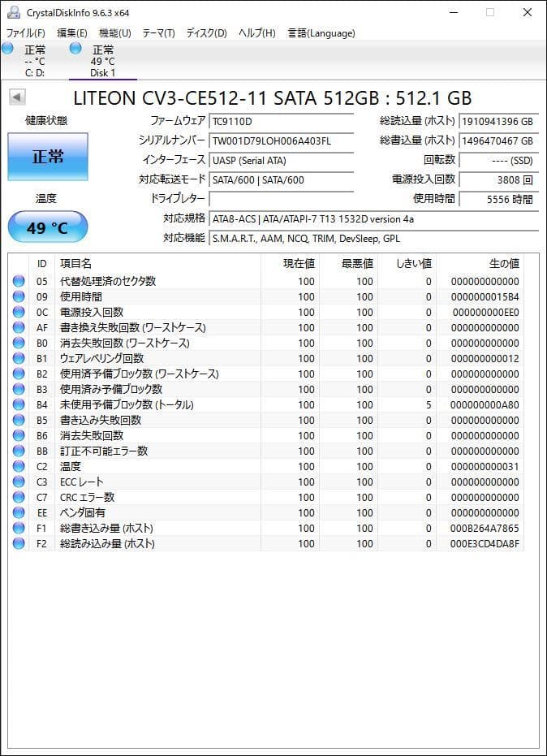This screenshot has width=547, height=756.
Task: Click the 総書込量 value 1496470467 GB
Action: 498,140
